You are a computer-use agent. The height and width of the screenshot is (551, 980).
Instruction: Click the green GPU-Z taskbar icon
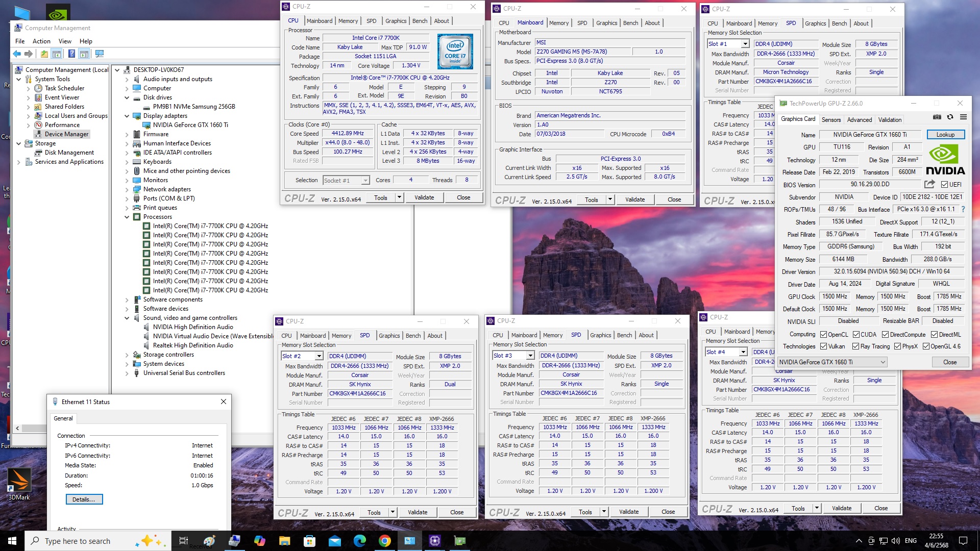[x=460, y=541]
